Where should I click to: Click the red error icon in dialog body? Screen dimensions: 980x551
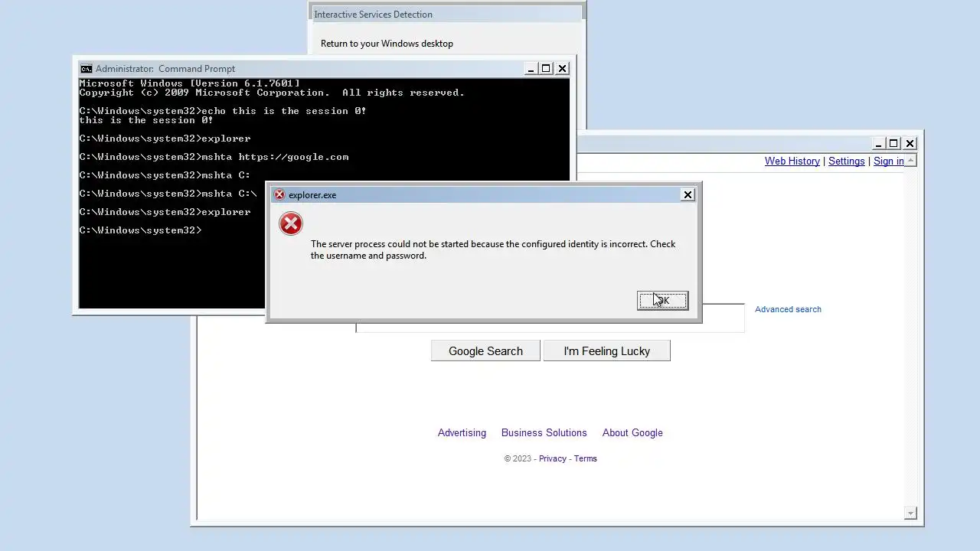(291, 223)
